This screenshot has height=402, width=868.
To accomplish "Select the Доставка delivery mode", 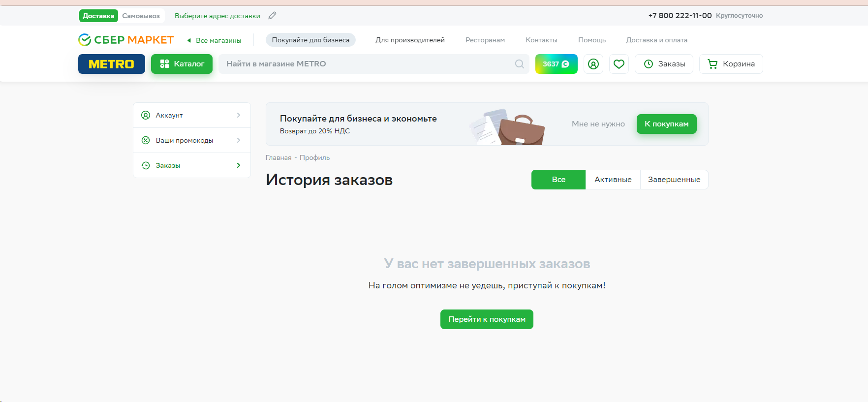I will tap(98, 16).
